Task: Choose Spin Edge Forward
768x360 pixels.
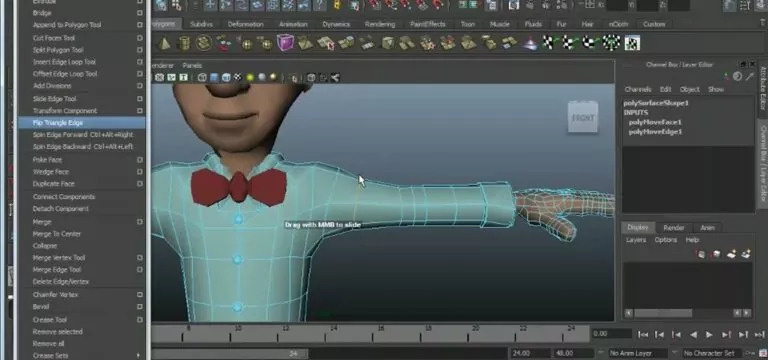Action: (82, 135)
